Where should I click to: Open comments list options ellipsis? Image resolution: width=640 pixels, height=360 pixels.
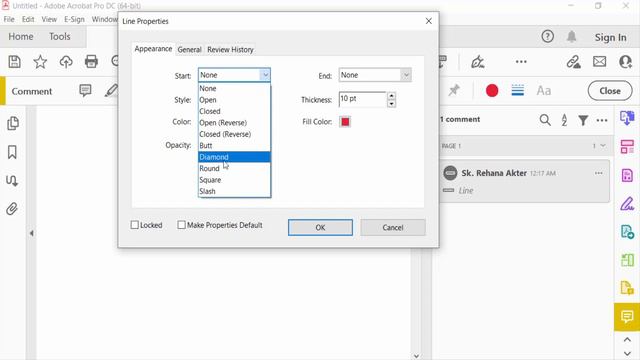(x=602, y=120)
